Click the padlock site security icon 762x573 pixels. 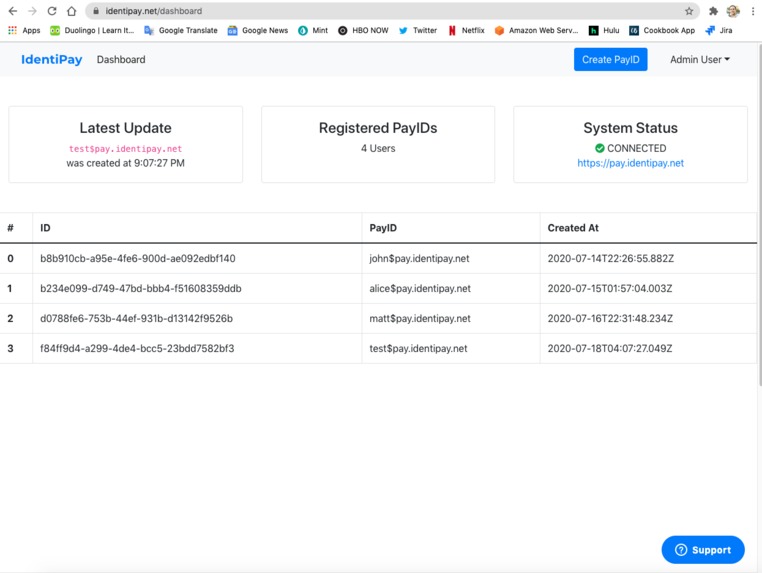pos(96,11)
